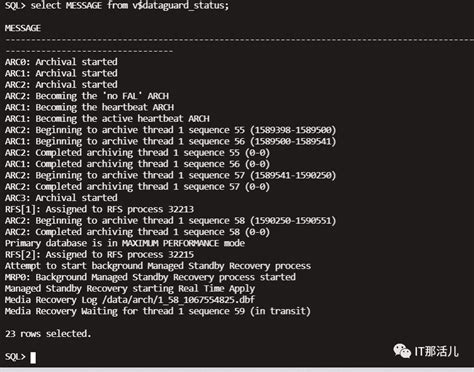
Task: Click the blinking cursor after the SQL> prompt
Action: 33,358
